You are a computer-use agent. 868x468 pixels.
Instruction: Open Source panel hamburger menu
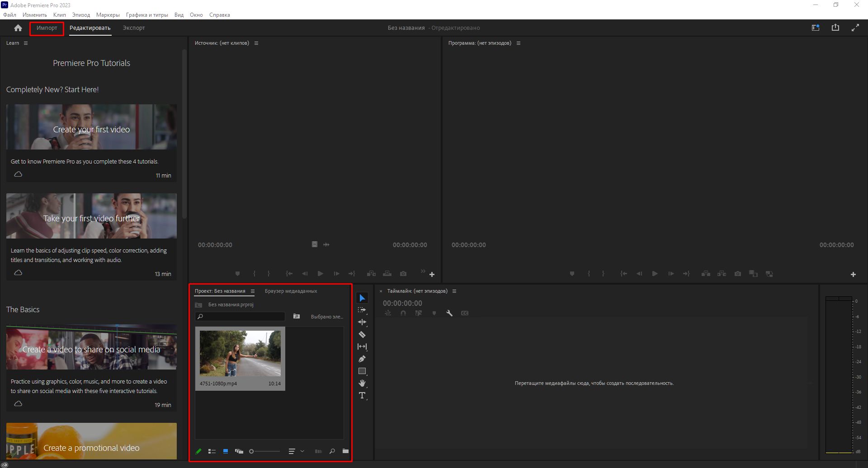point(256,43)
